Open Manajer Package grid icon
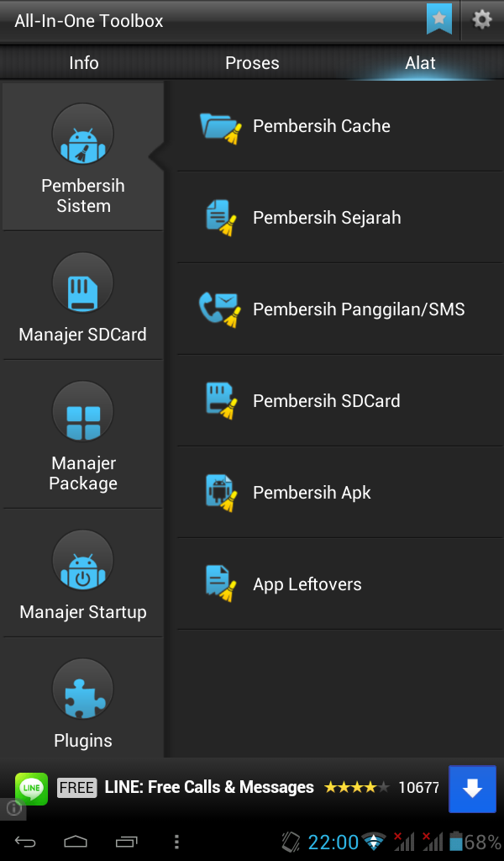 [83, 411]
